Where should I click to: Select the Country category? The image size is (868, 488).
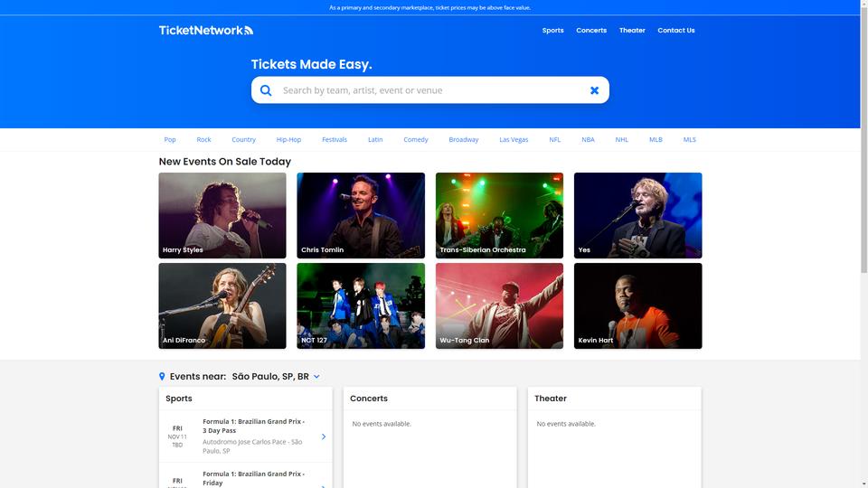point(243,139)
